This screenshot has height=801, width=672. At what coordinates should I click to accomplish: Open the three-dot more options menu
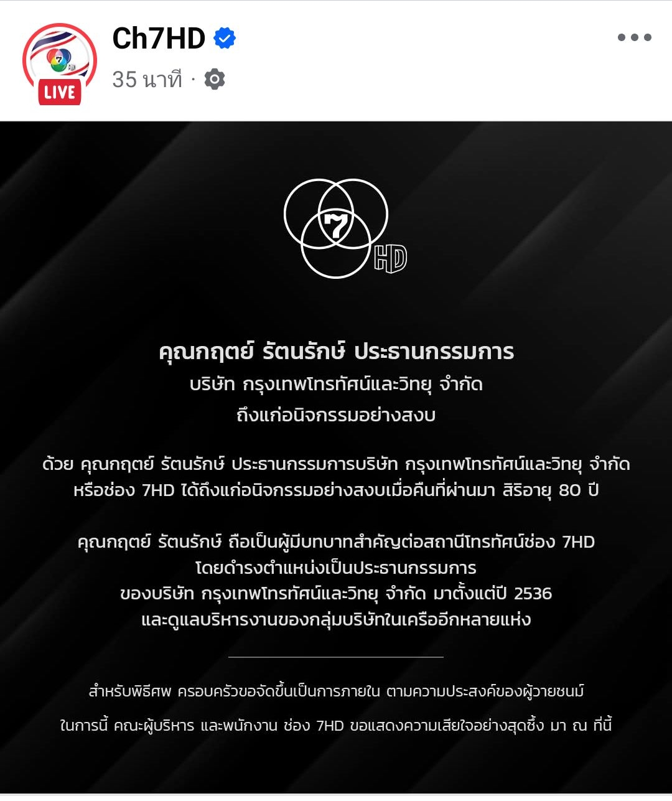(634, 37)
